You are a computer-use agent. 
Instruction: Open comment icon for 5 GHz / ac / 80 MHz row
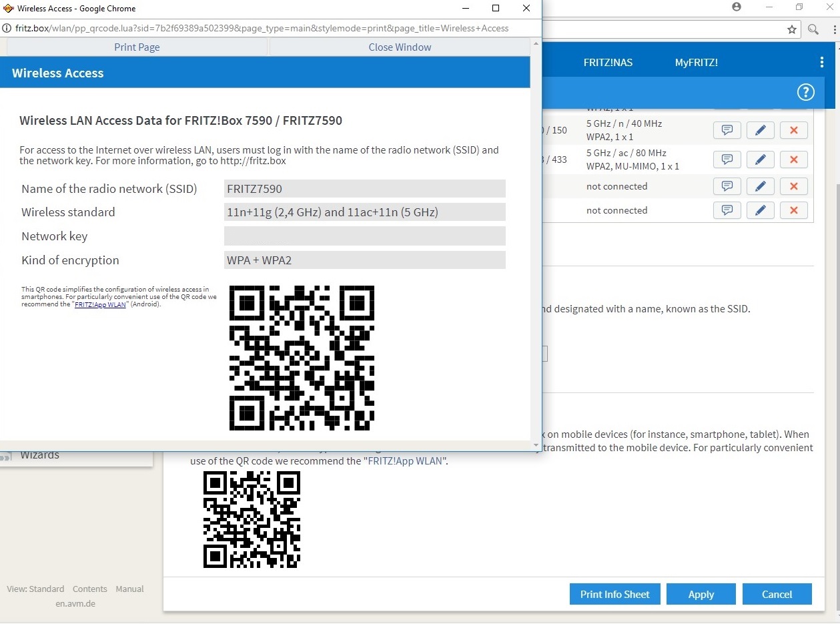pyautogui.click(x=727, y=160)
